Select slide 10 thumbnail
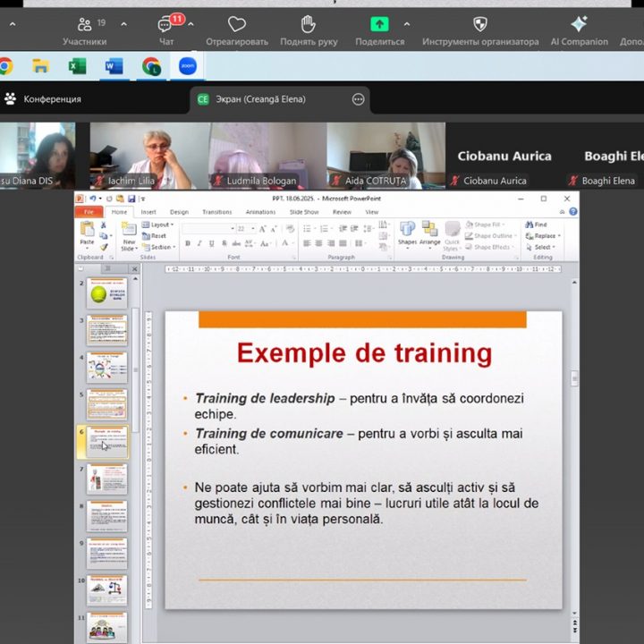644x644 pixels. tap(106, 590)
